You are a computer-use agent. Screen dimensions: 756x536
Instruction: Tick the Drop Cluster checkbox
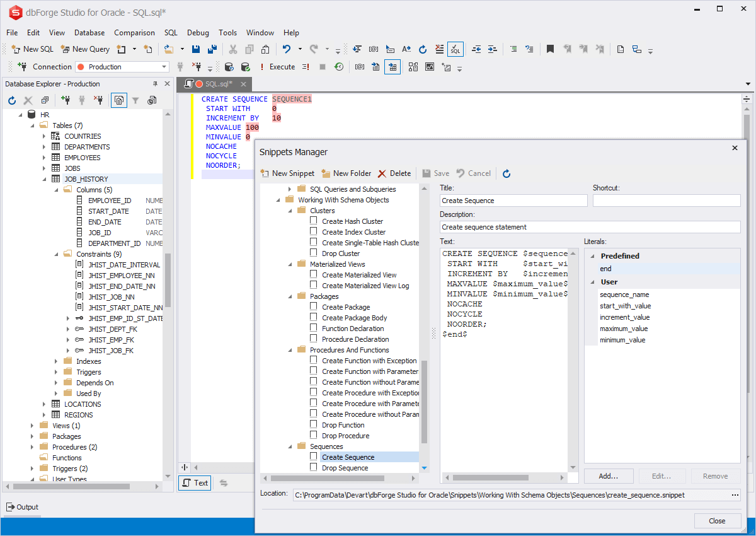pyautogui.click(x=314, y=253)
